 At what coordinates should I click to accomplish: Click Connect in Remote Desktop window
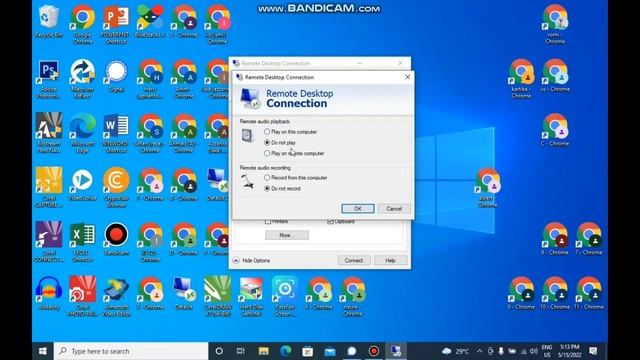click(x=353, y=260)
